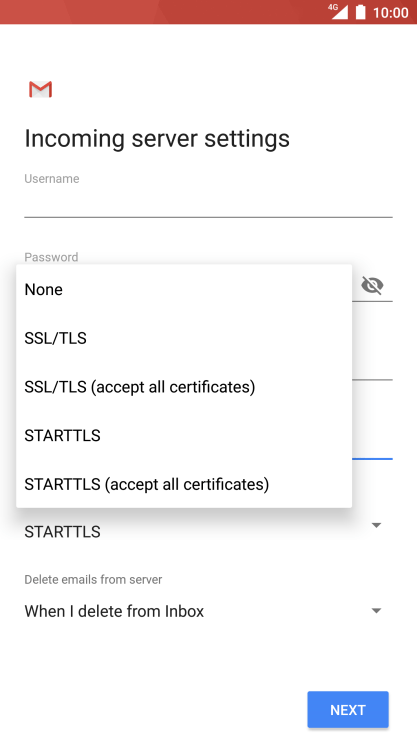Screen dimensions: 417x742
Task: Open the security type dropdown arrow
Action: pos(376,525)
